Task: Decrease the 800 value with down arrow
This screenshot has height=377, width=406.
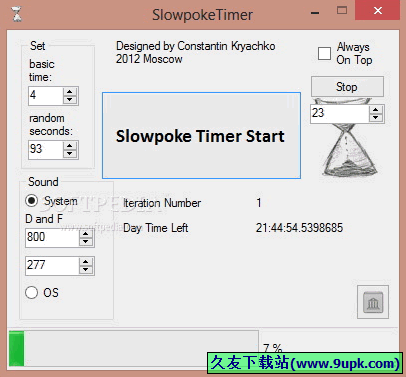Action: tap(86, 242)
